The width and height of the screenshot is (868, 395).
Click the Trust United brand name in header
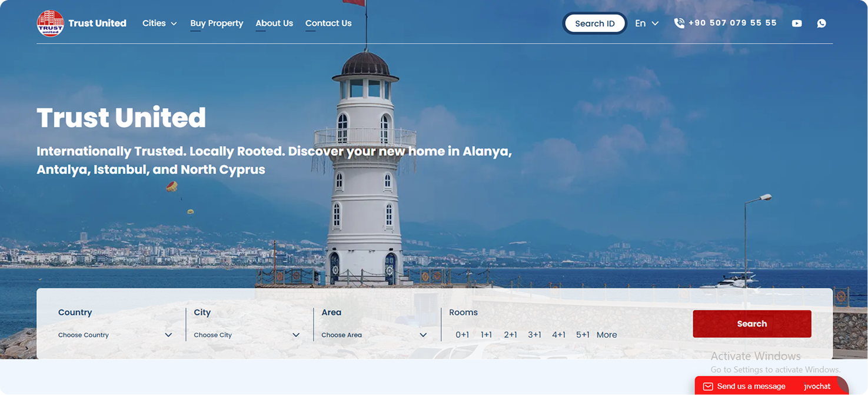[x=97, y=24]
